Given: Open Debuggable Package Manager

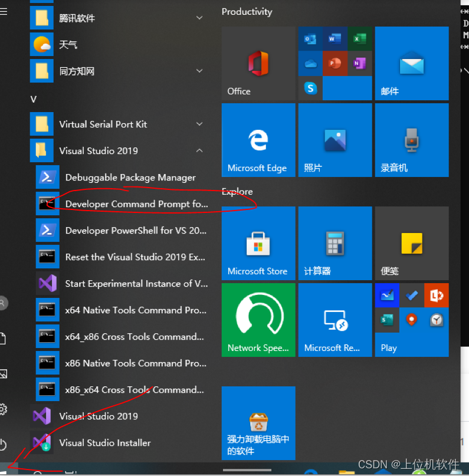Looking at the screenshot, I should [x=122, y=178].
